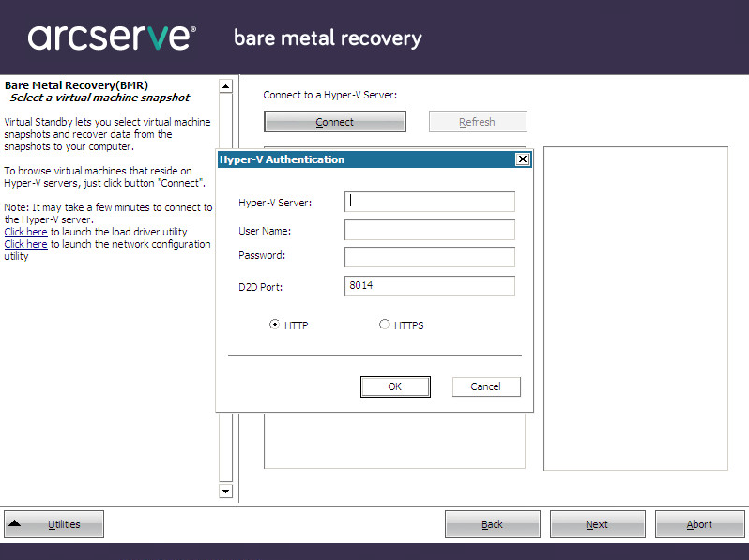
Task: Confirm the dialog with OK
Action: (395, 386)
